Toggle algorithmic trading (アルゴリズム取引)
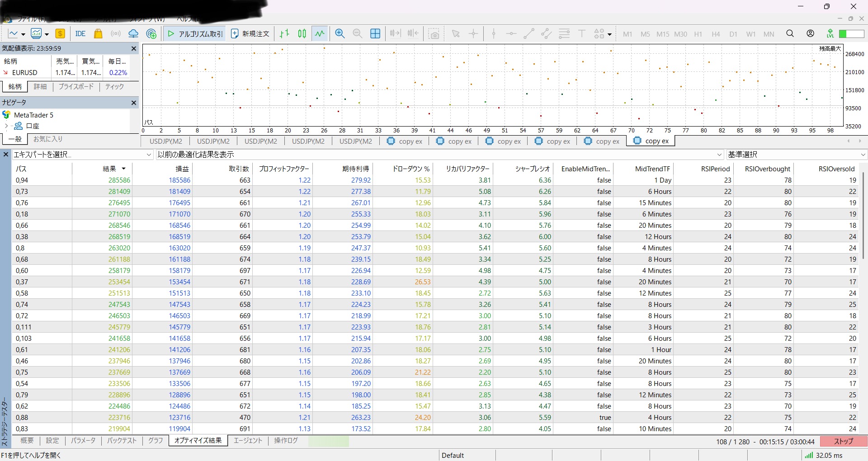The width and height of the screenshot is (868, 461). [195, 33]
